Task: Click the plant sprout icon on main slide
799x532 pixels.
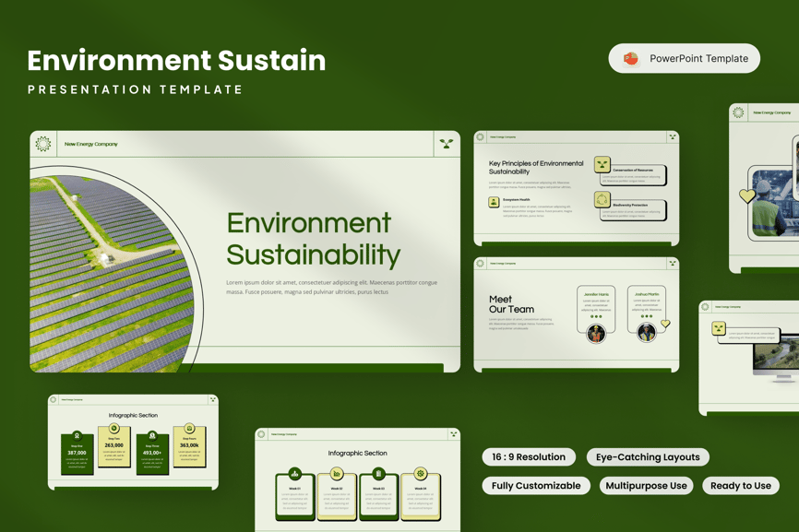Action: tap(447, 144)
